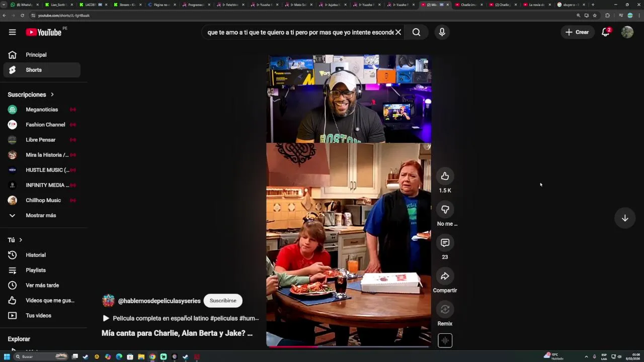Image resolution: width=644 pixels, height=362 pixels.
Task: Switch to the xbuyer browser tab
Action: point(571,5)
